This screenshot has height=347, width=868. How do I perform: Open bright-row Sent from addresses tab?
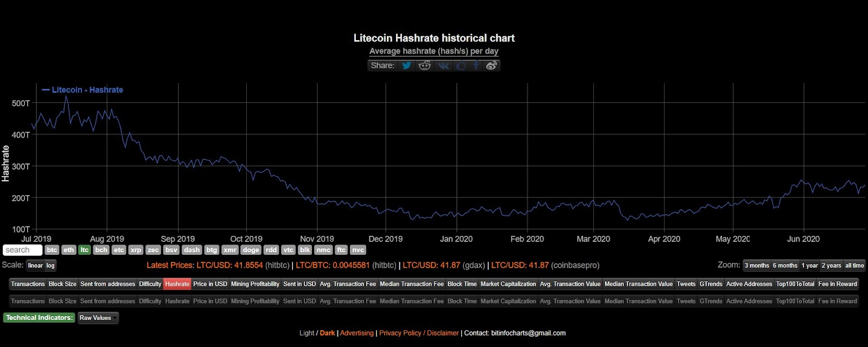(x=107, y=284)
